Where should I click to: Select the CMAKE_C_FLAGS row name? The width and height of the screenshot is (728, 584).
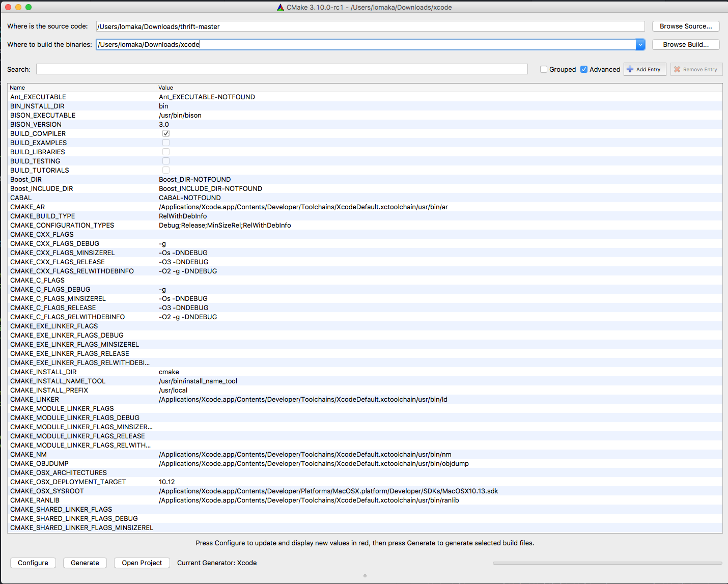click(x=37, y=280)
